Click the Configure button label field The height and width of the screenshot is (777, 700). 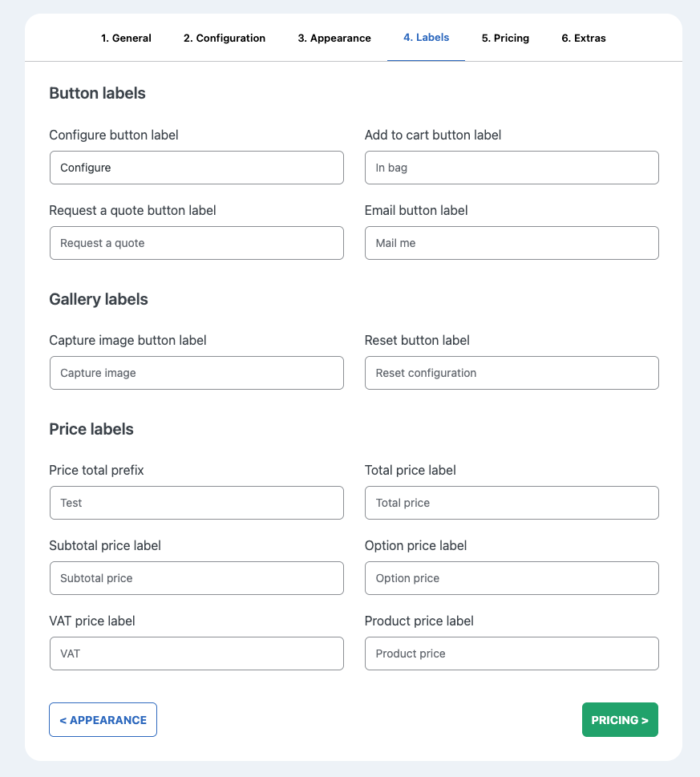[x=196, y=168]
